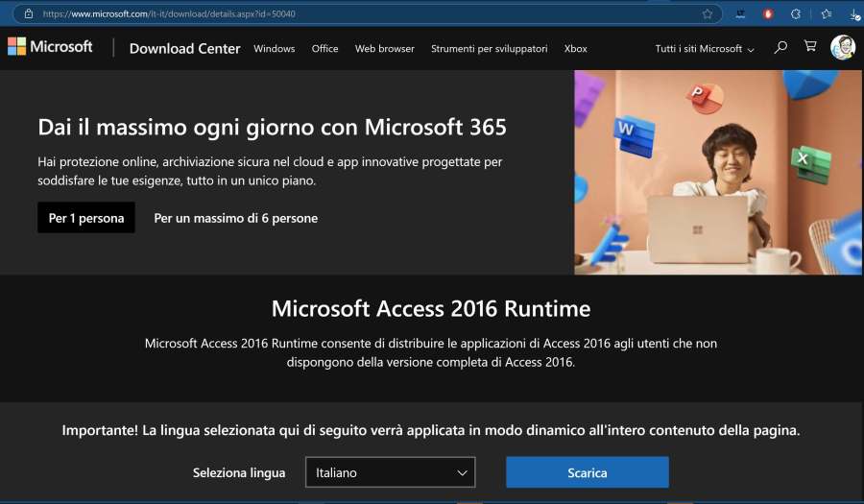Expand the Tutti i siti Microsoft menu

(x=704, y=48)
